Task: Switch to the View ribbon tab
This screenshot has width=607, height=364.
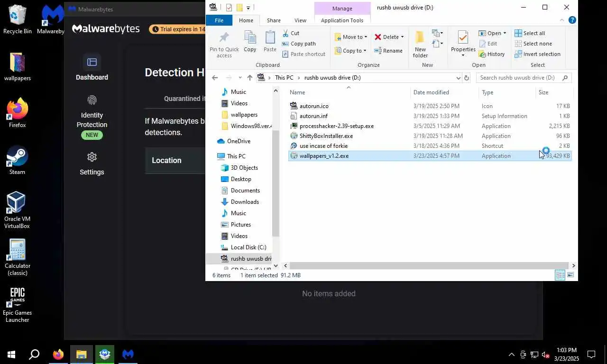Action: pyautogui.click(x=300, y=20)
